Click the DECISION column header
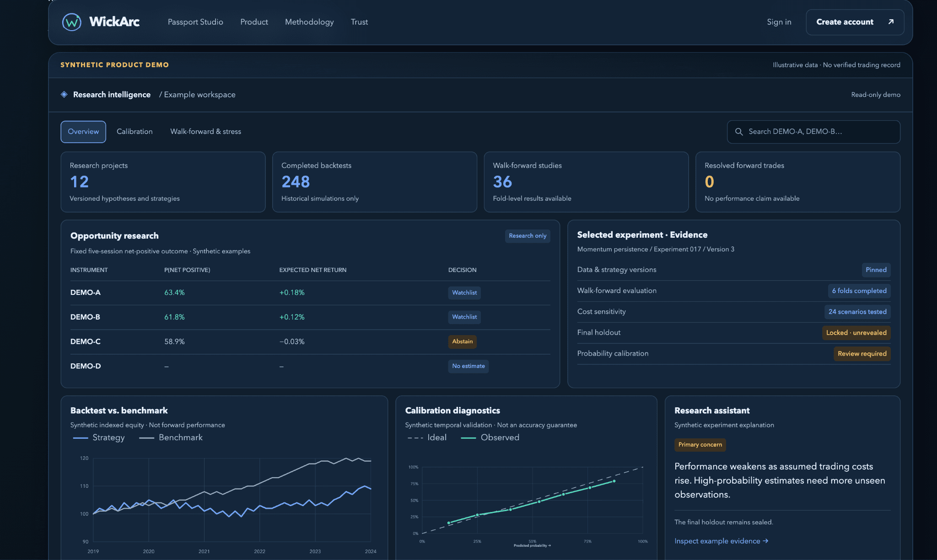Image resolution: width=937 pixels, height=560 pixels. click(x=462, y=270)
